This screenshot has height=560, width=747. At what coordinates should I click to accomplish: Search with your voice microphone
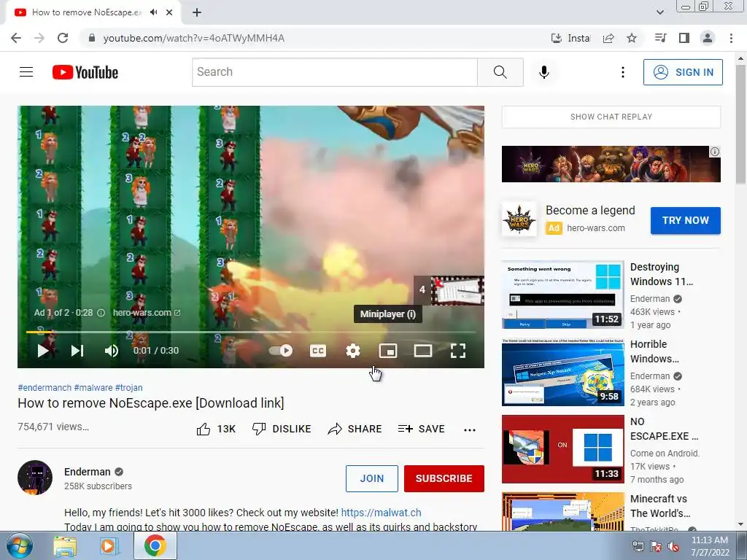[x=544, y=72]
